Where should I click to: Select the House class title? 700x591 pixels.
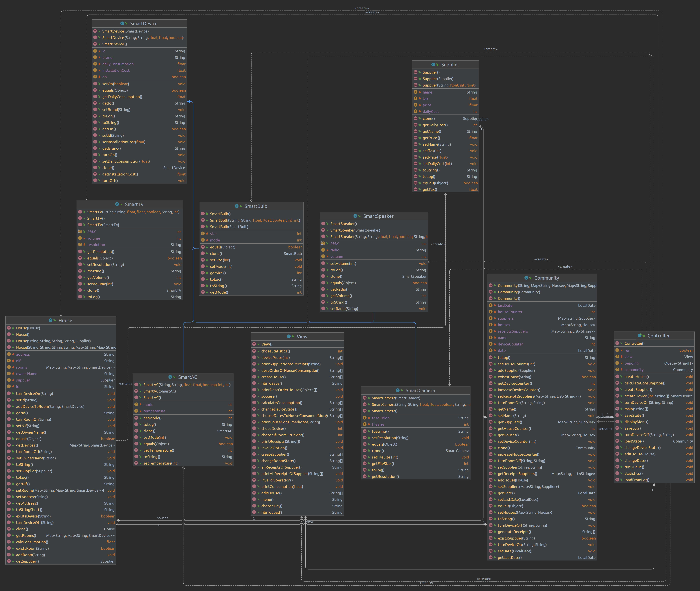[65, 321]
